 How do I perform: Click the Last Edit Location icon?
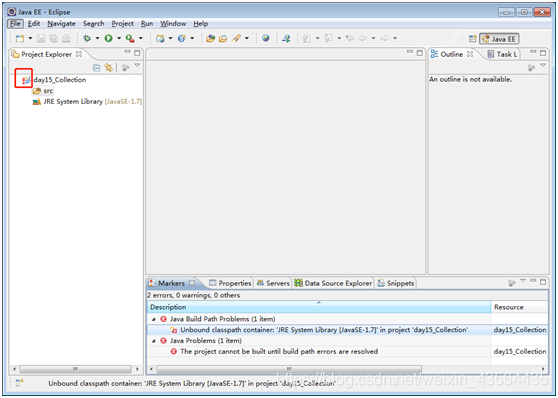350,38
